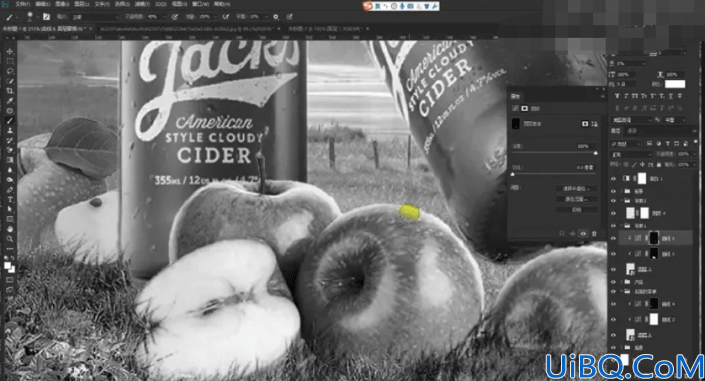Viewport: 705px width, 381px height.
Task: Open anti-aliasing dropdown in Character panel
Action: [x=675, y=120]
